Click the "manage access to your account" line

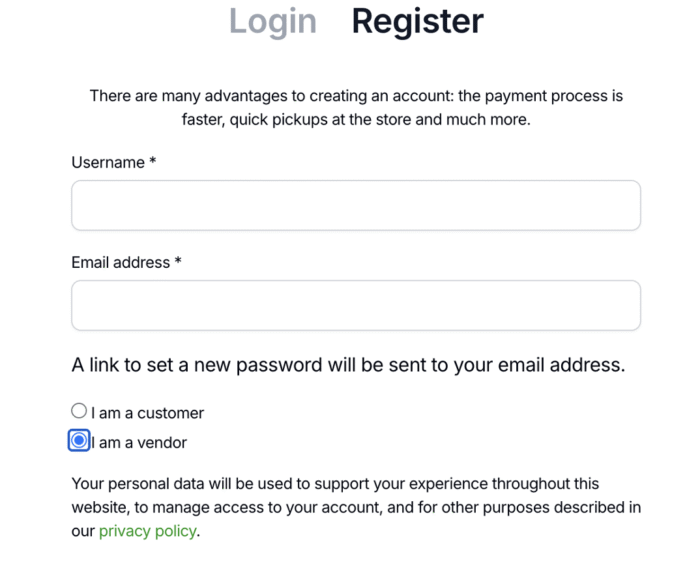point(355,507)
